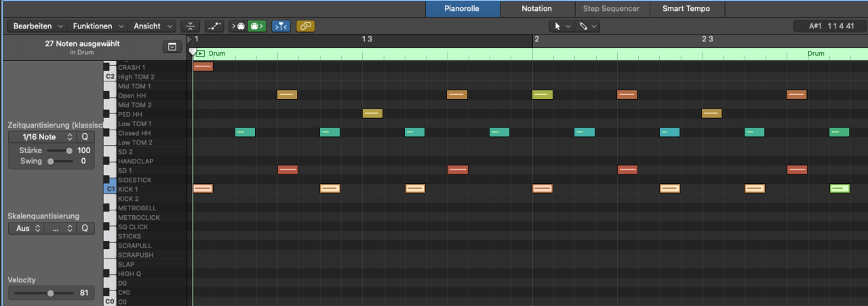Click the Q button for time quantize
This screenshot has height=306, width=868.
click(x=85, y=137)
